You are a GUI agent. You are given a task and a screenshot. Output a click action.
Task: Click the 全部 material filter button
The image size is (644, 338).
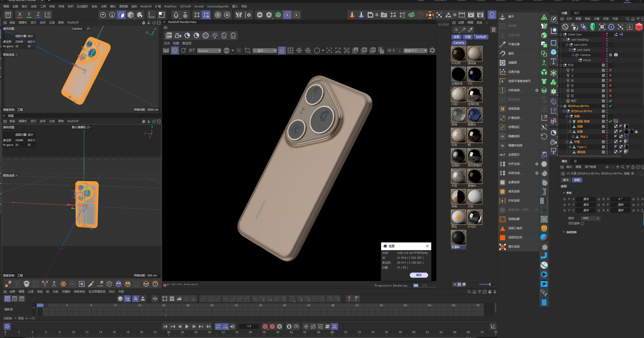click(x=456, y=37)
